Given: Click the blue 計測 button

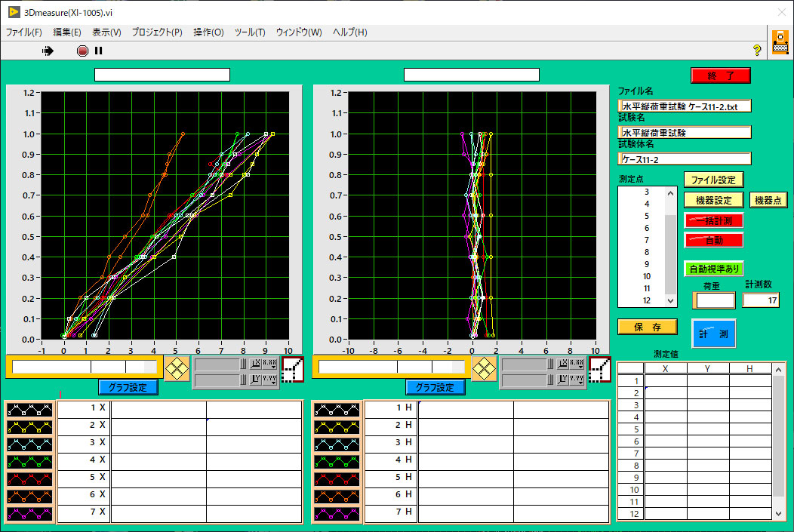Looking at the screenshot, I should click(713, 334).
